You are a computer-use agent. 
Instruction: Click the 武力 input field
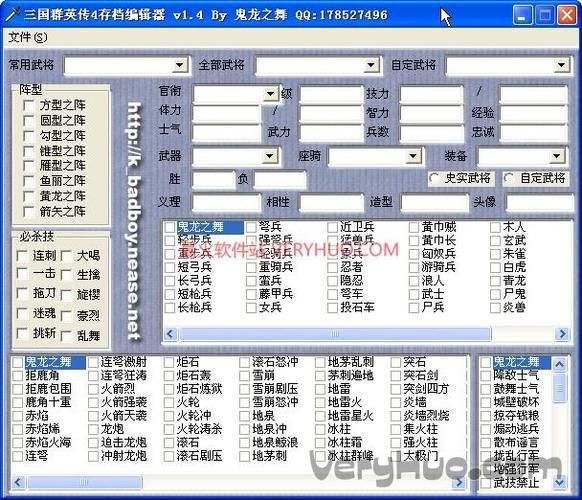tap(330, 132)
